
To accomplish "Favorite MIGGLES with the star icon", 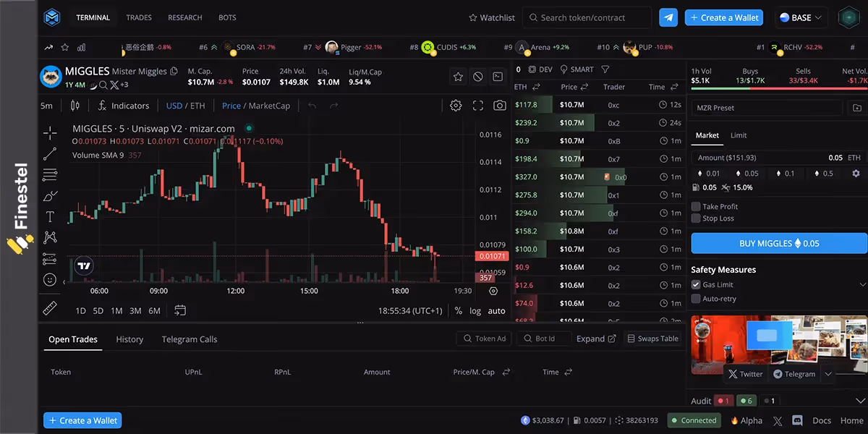I will pos(458,77).
